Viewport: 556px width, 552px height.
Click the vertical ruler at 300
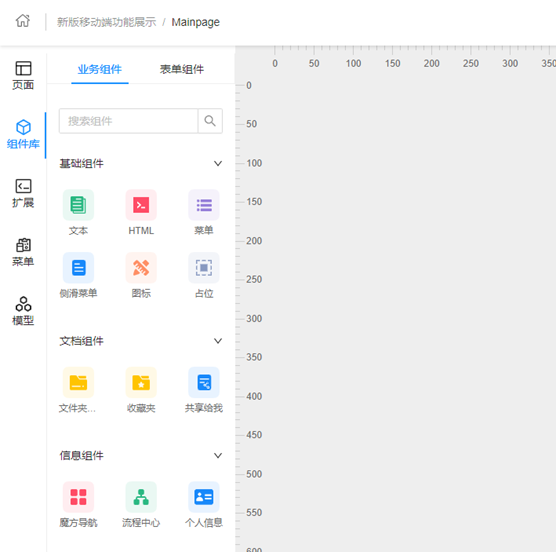point(254,318)
